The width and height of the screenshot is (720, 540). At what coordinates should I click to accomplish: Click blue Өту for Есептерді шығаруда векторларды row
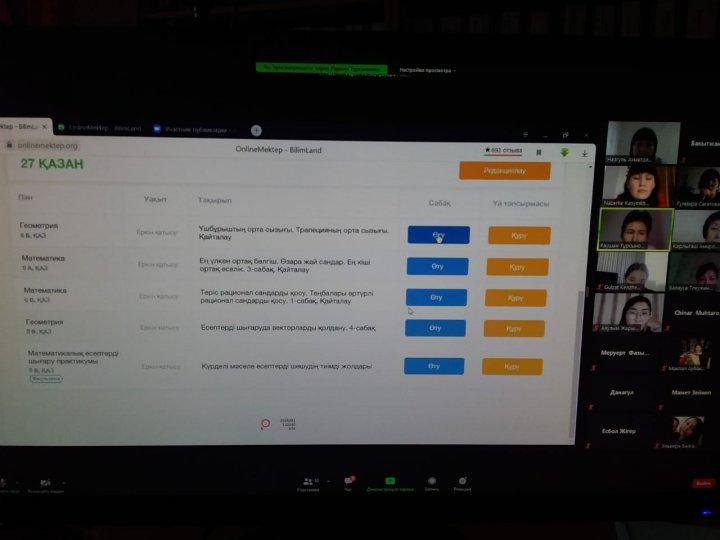click(x=435, y=328)
